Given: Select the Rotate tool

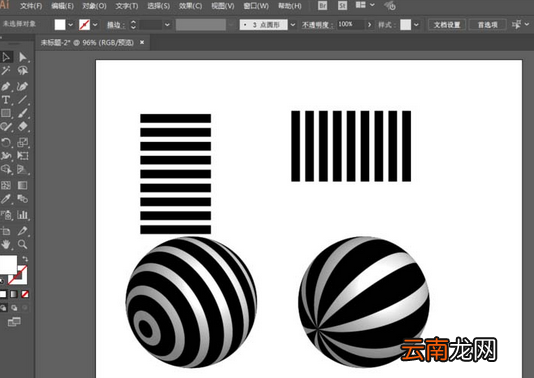Looking at the screenshot, I should [6, 142].
